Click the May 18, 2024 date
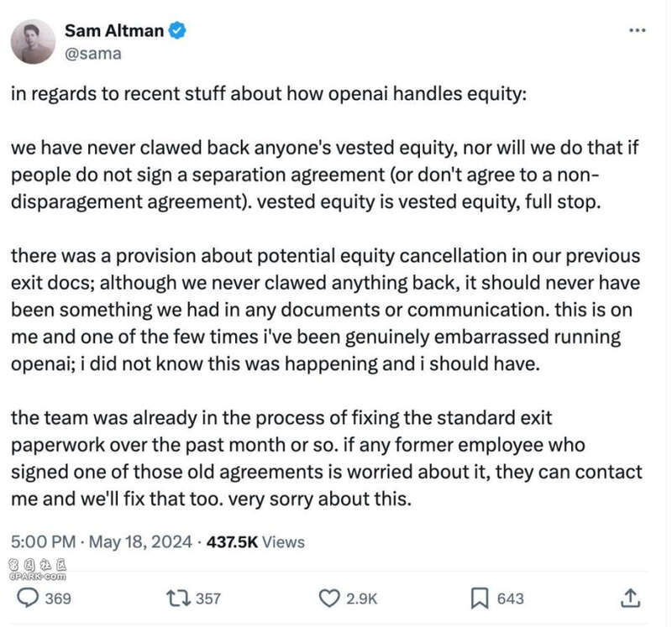The image size is (672, 627). pyautogui.click(x=140, y=541)
